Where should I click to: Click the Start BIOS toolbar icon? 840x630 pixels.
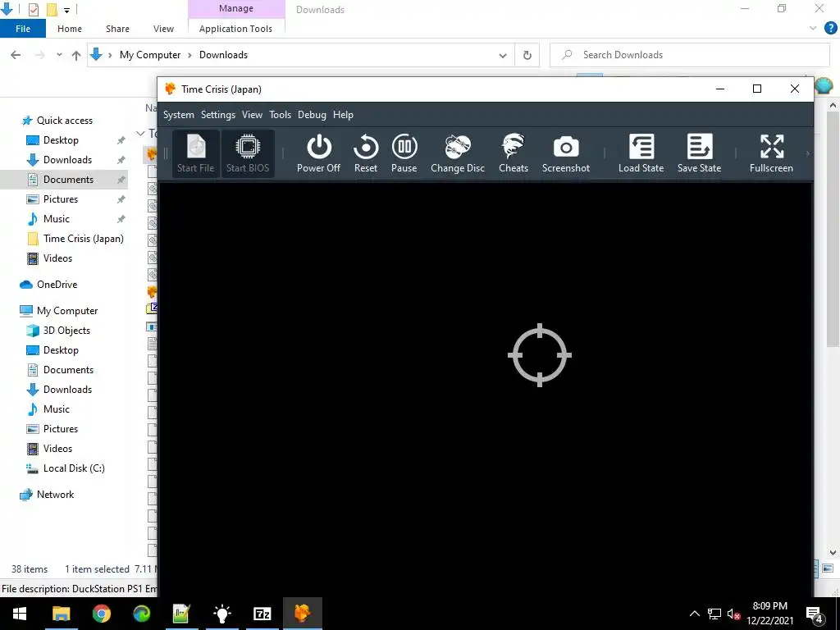point(248,153)
